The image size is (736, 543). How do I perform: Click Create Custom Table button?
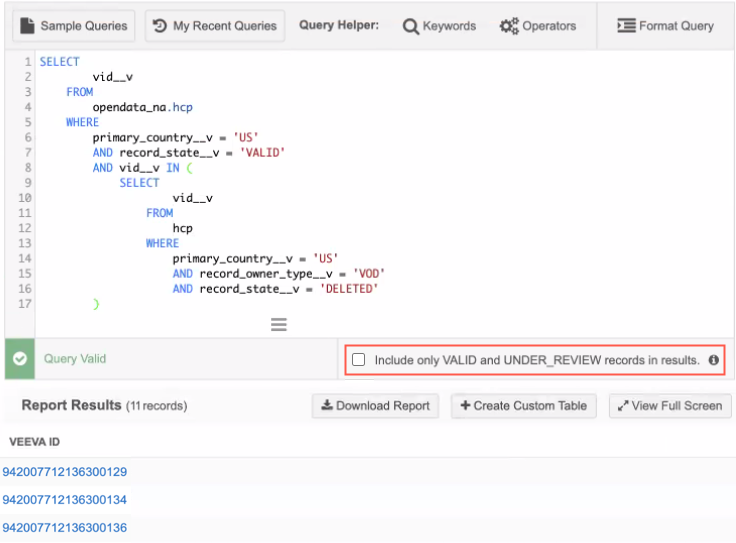click(x=524, y=405)
